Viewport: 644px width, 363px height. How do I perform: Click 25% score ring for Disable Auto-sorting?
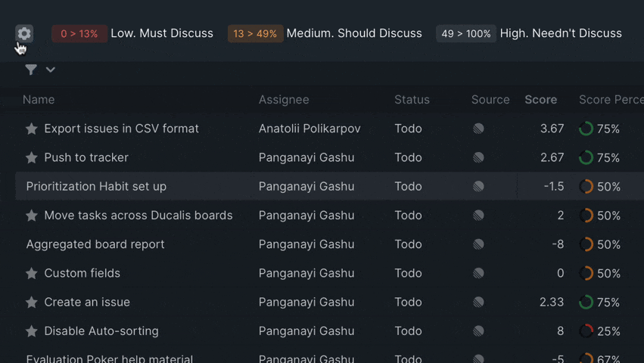(586, 331)
